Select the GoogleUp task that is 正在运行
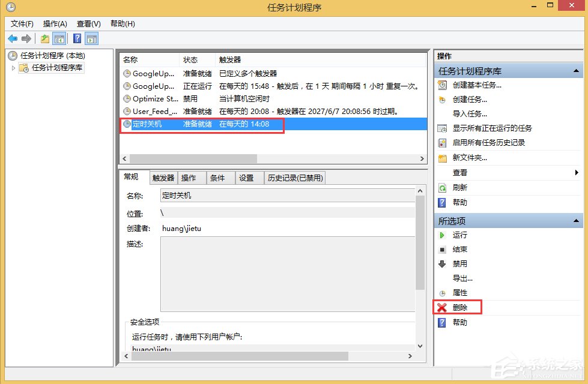Viewport: 588px width, 384px height. (149, 85)
